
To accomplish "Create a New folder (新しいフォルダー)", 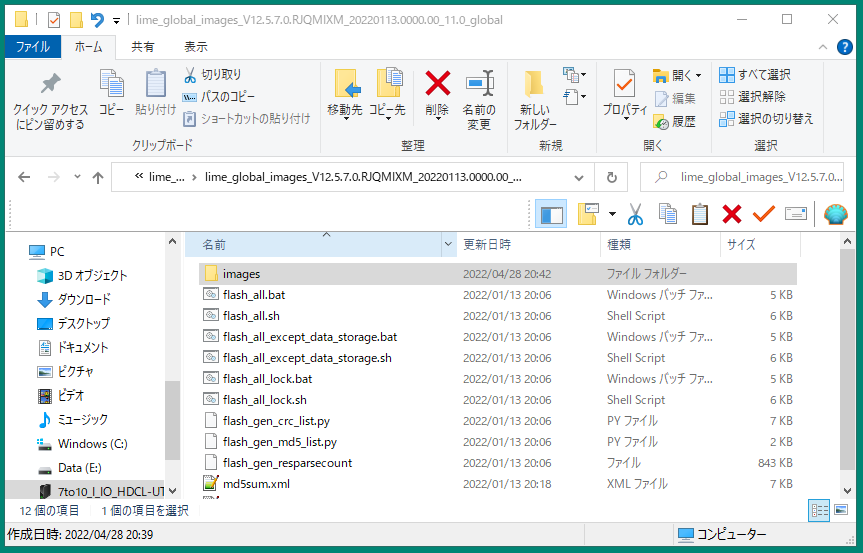I will 534,100.
